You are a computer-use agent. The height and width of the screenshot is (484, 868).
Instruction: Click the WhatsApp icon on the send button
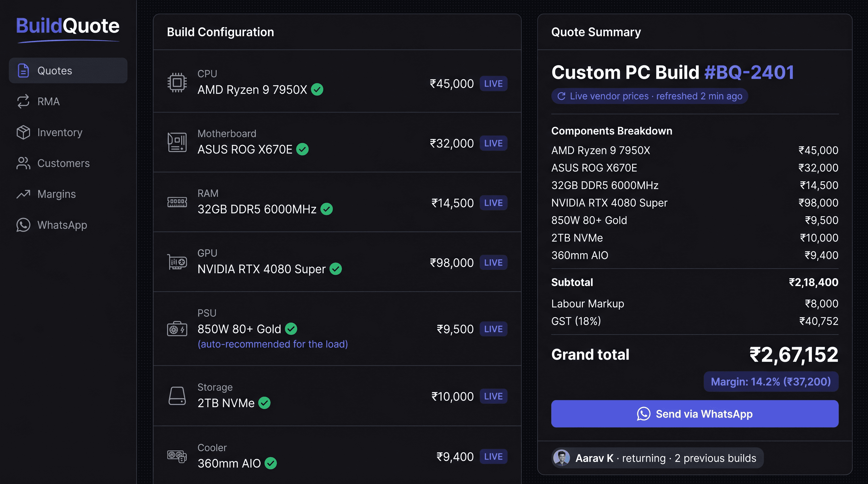pos(643,414)
